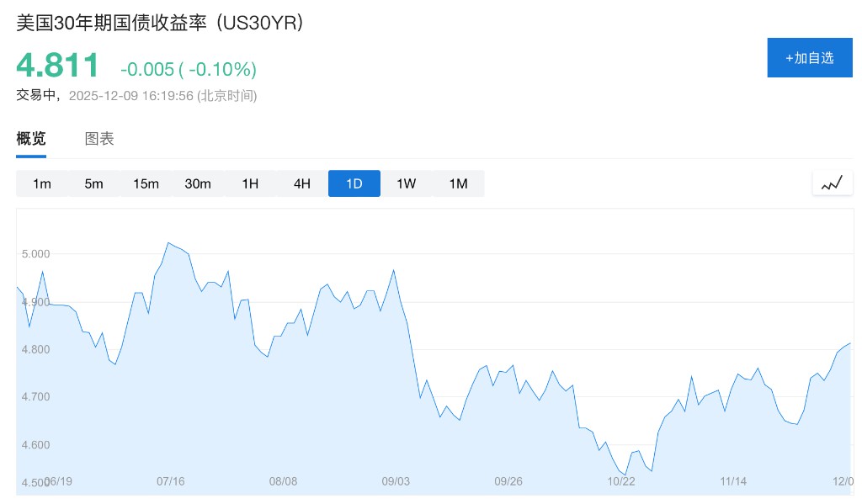Choose the 15m chart interval
862x504 pixels.
click(146, 183)
